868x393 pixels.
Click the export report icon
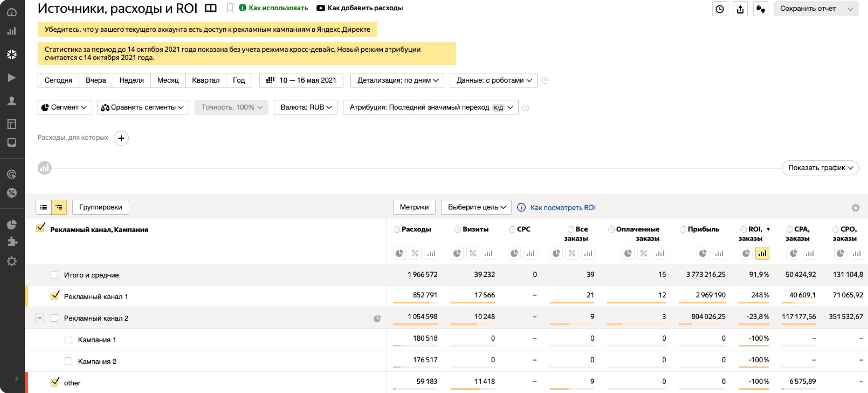coord(740,9)
